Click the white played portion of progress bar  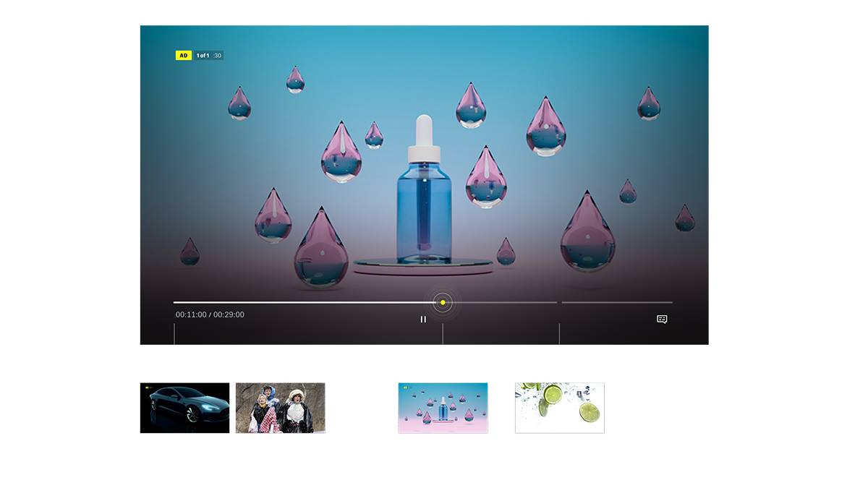(304, 302)
